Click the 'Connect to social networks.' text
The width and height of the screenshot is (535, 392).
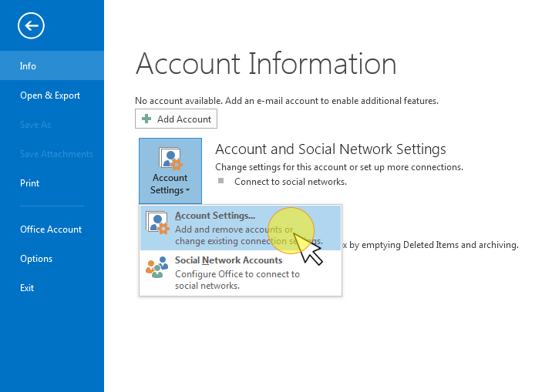coord(291,182)
